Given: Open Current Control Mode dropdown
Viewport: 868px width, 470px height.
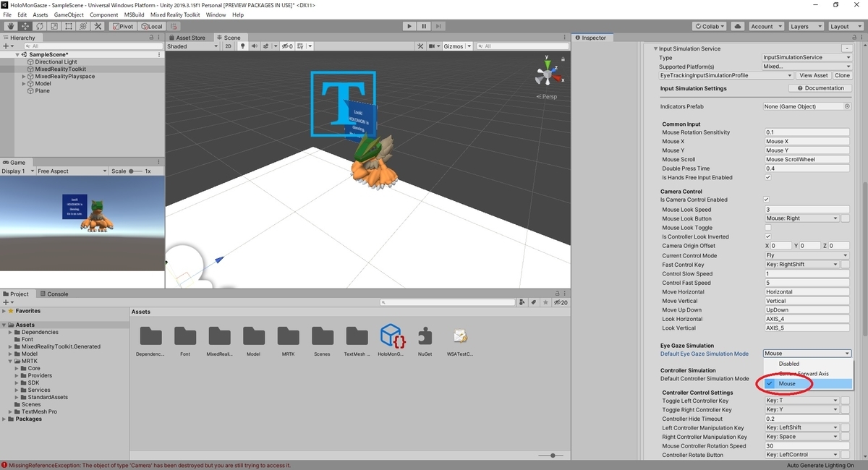Looking at the screenshot, I should 807,255.
